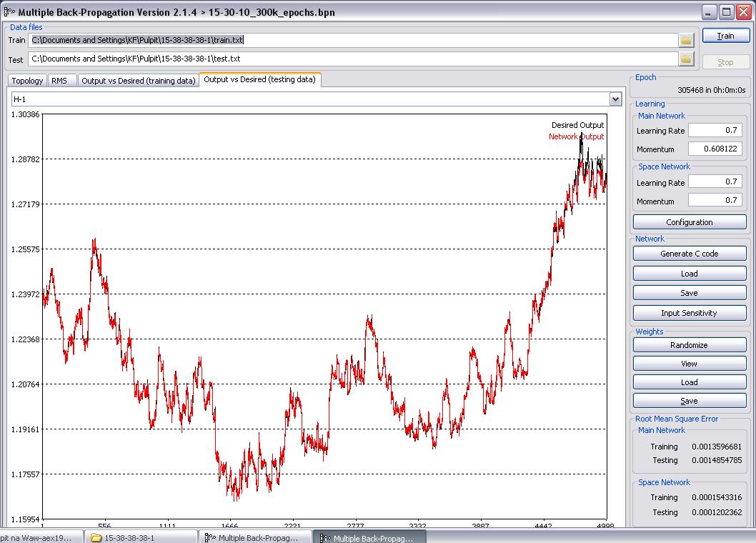Click the Train button

point(725,36)
